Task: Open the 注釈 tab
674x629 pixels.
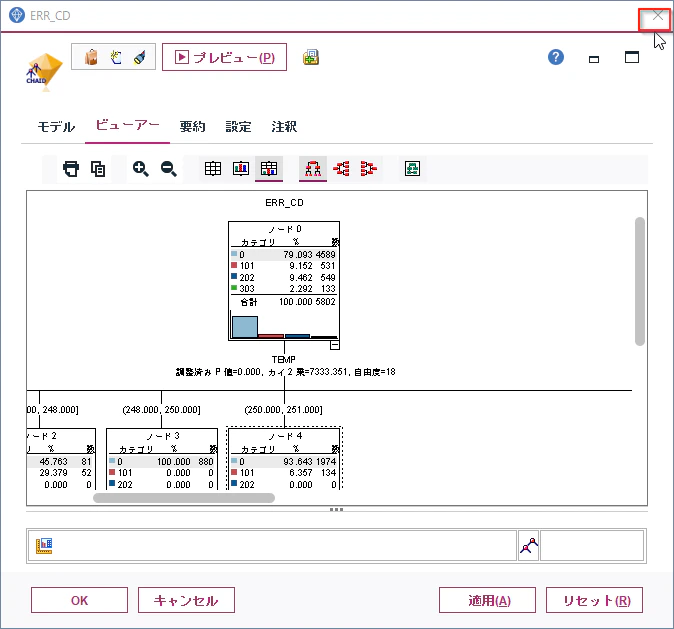Action: tap(284, 127)
